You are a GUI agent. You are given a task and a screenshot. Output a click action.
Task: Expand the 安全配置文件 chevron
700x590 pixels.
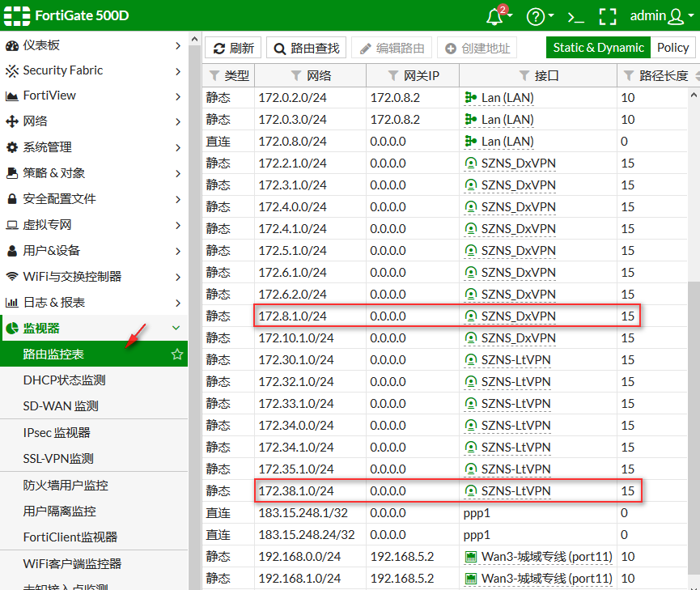(178, 199)
